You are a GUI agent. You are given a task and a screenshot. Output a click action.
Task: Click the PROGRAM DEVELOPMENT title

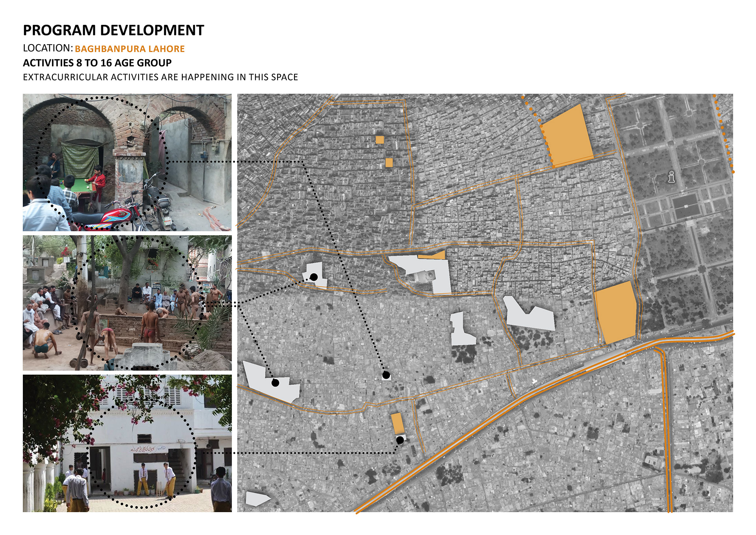tap(113, 30)
